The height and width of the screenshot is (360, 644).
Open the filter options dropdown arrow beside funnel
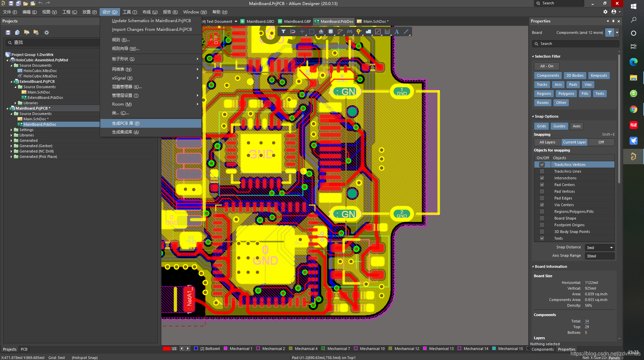tap(617, 33)
